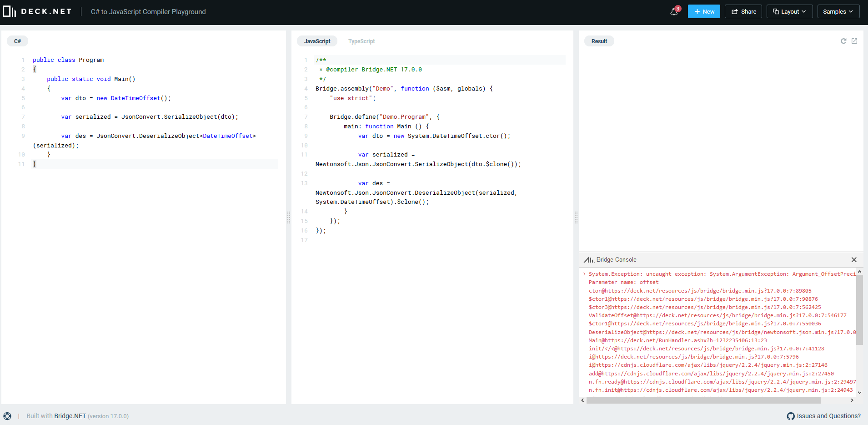Open the Samples dropdown
Viewport: 868px width, 425px height.
838,11
